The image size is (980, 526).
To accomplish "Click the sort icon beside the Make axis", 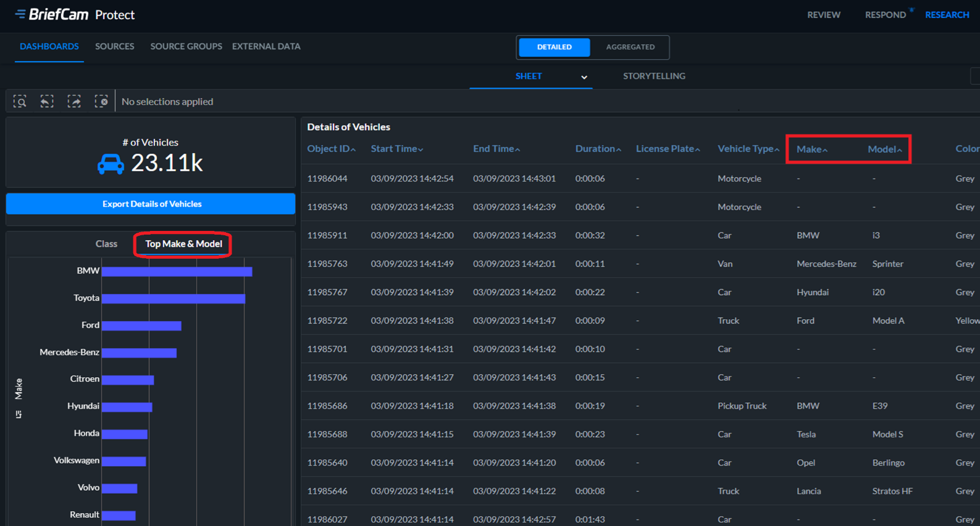I will pyautogui.click(x=19, y=414).
